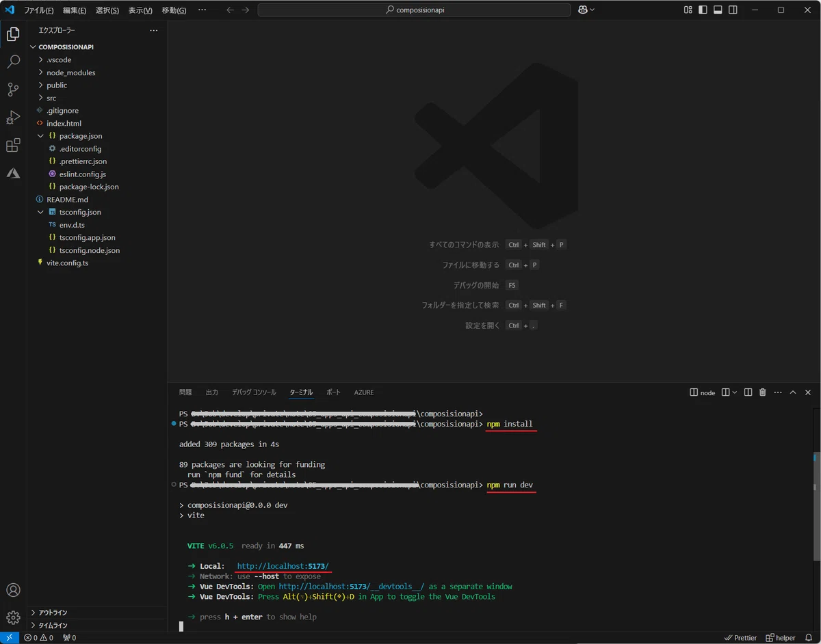Open the 表示(V) menu

(140, 10)
